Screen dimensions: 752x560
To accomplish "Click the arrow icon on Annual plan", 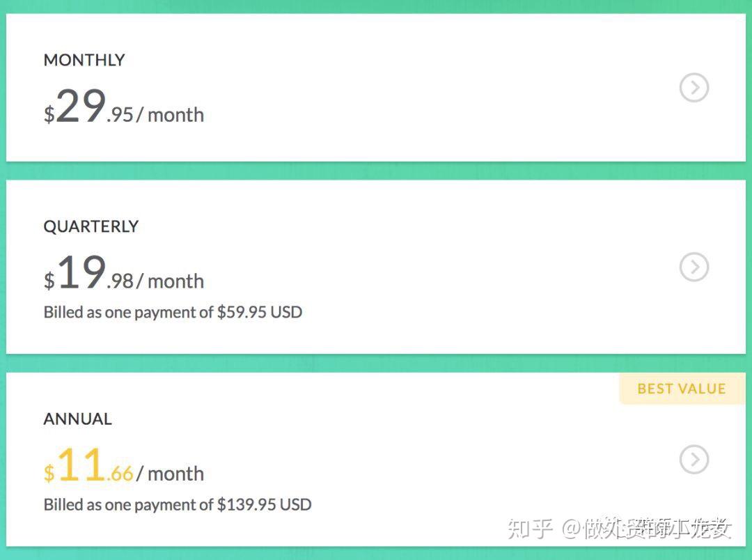I will pos(694,459).
